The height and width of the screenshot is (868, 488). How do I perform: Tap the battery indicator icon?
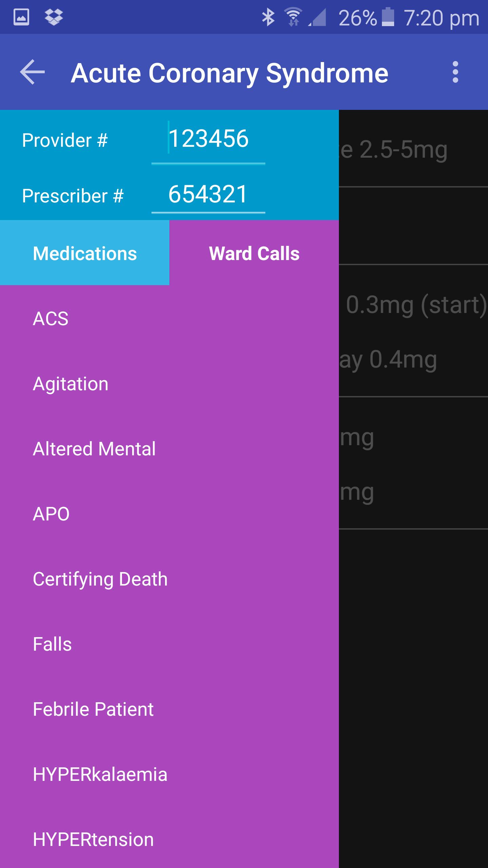(388, 17)
